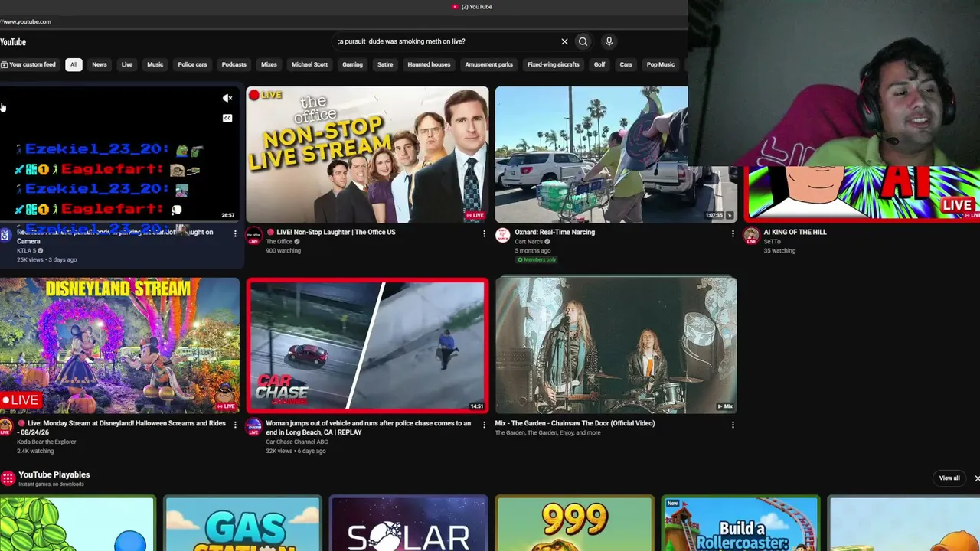The height and width of the screenshot is (551, 980).
Task: Open the Disneyland Stream thumbnail
Action: pyautogui.click(x=119, y=345)
